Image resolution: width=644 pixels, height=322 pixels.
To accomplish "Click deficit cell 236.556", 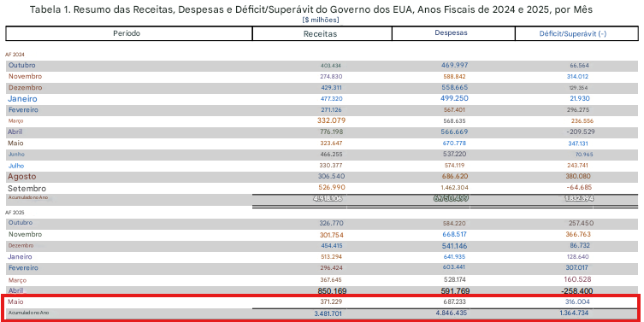I will (x=582, y=121).
